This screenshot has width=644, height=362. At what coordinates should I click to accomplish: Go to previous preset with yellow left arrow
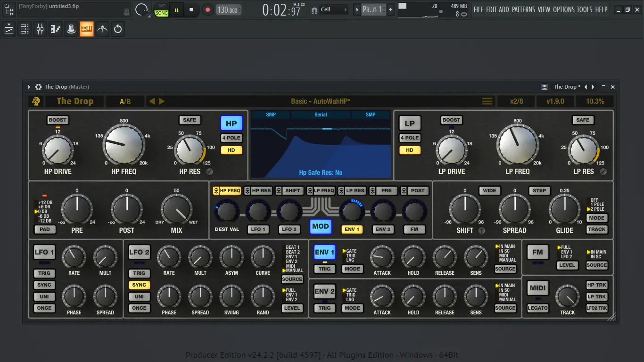[152, 101]
